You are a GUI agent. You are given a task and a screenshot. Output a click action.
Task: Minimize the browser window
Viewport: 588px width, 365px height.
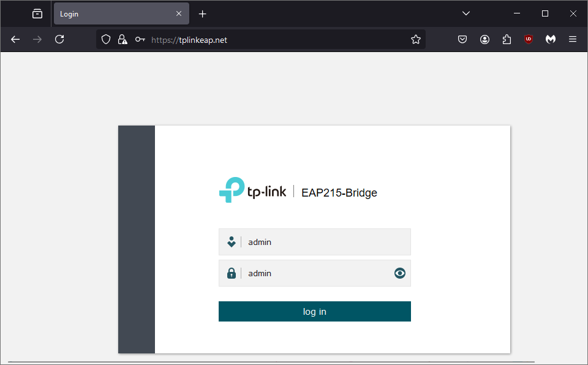[517, 13]
